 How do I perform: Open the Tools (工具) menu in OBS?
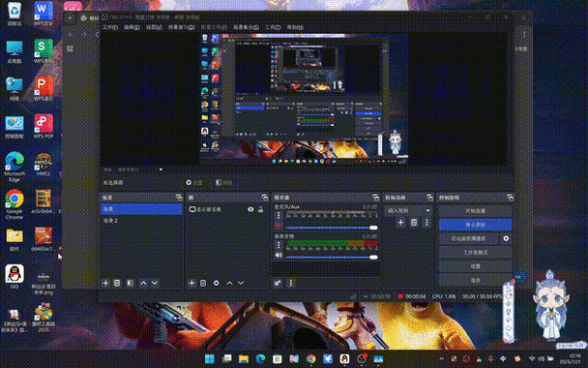(x=273, y=27)
